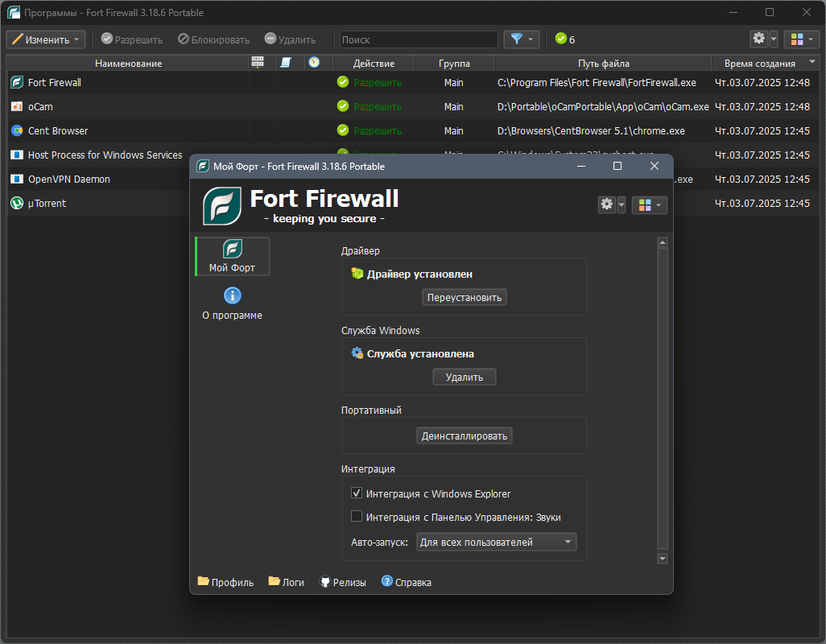Image resolution: width=826 pixels, height=644 pixels.
Task: Expand the Авто-запуск dropdown
Action: [496, 542]
